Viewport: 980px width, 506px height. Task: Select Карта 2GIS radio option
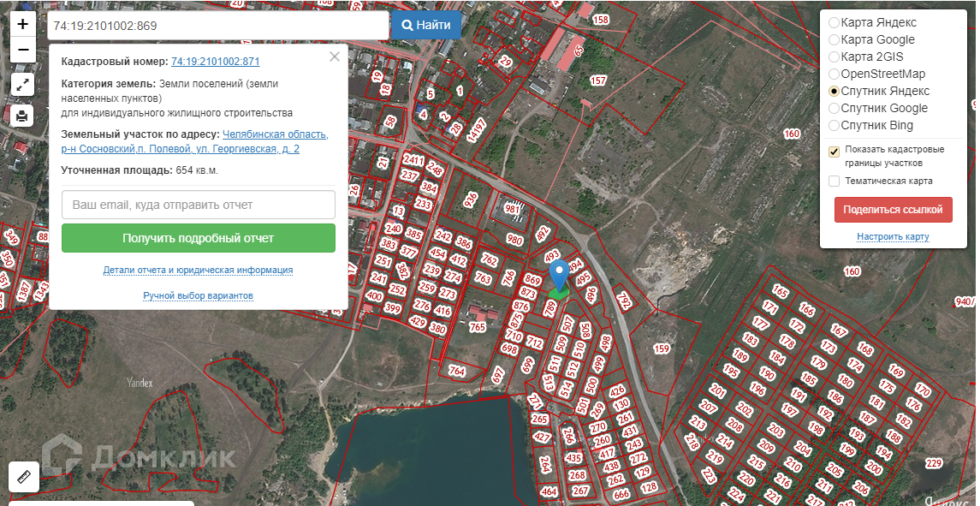click(x=834, y=57)
